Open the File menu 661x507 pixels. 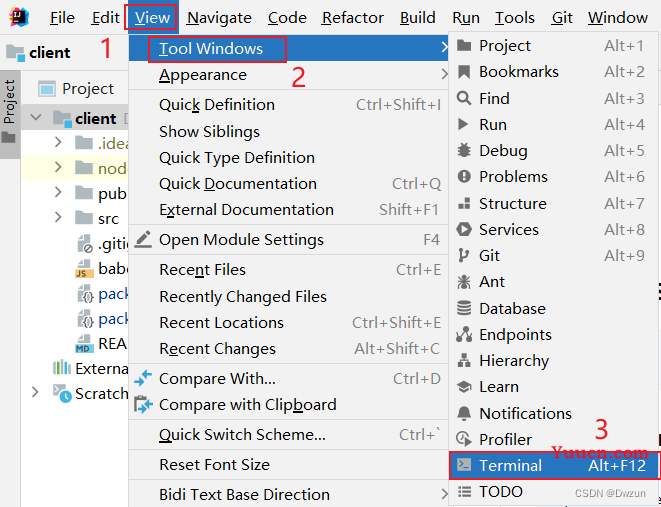pyautogui.click(x=62, y=18)
